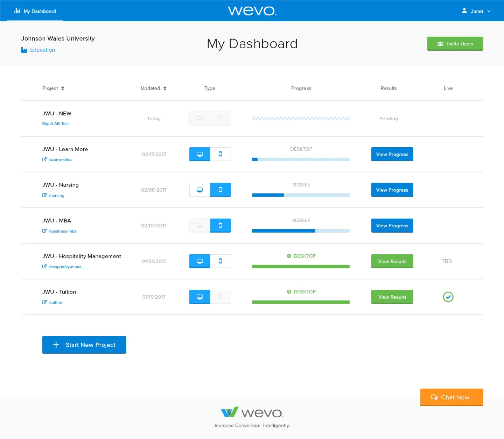Open the /learnonline external link
The width and height of the screenshot is (504, 439).
tap(60, 160)
